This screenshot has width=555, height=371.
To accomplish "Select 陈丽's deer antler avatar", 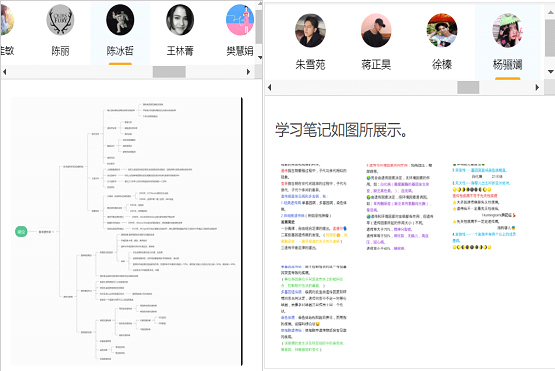I will pos(60,20).
